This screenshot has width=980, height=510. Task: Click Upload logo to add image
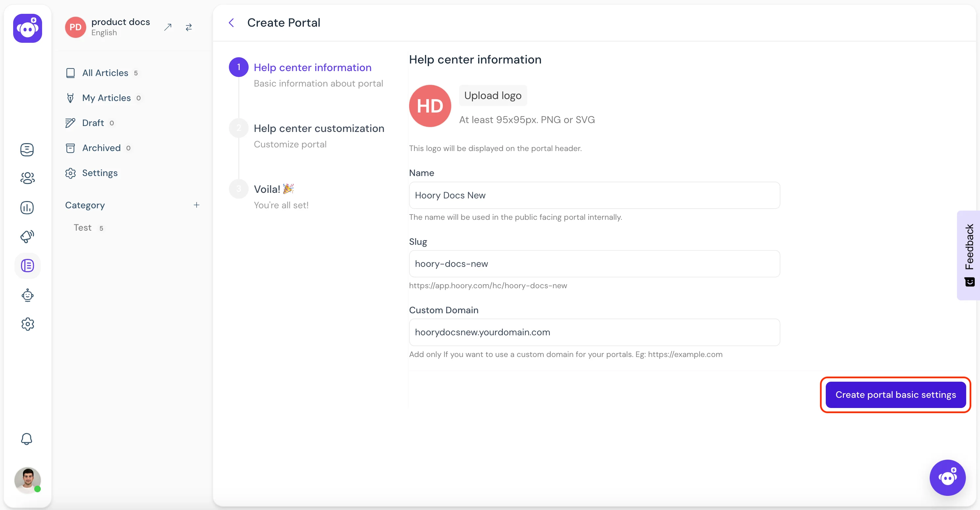[x=493, y=95]
